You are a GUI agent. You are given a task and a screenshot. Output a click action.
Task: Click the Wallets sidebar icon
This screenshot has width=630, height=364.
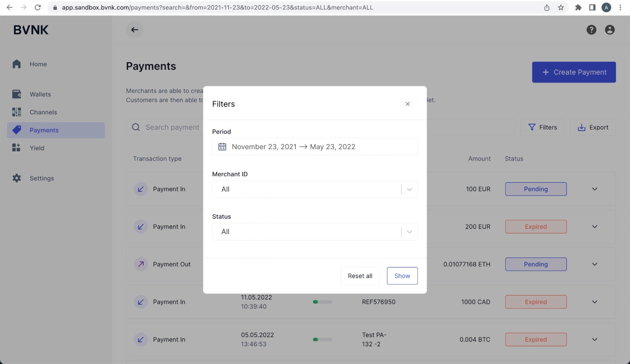(x=17, y=94)
